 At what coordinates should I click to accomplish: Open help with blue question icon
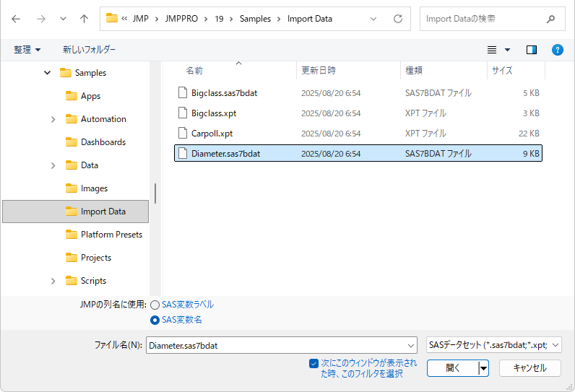tap(558, 50)
